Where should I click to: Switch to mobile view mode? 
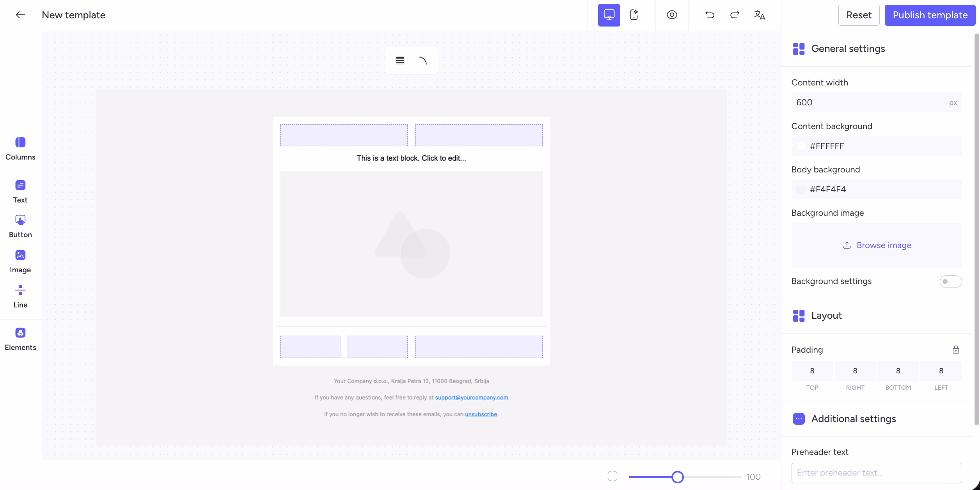coord(634,15)
